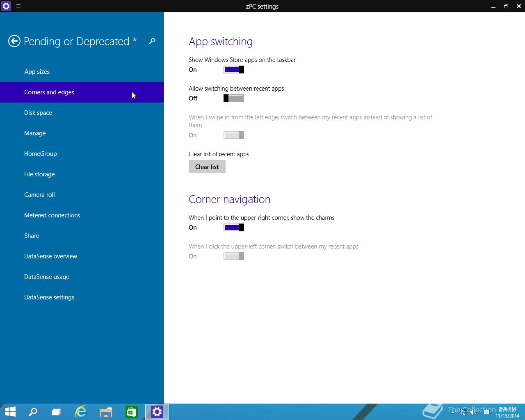Launch Internet Explorer from taskbar
525x420 pixels.
81,412
